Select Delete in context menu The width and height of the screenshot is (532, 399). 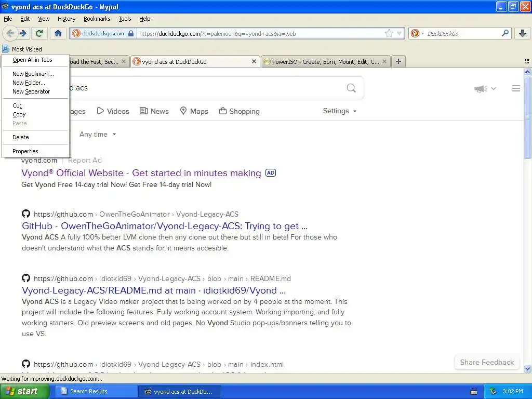coord(35,137)
